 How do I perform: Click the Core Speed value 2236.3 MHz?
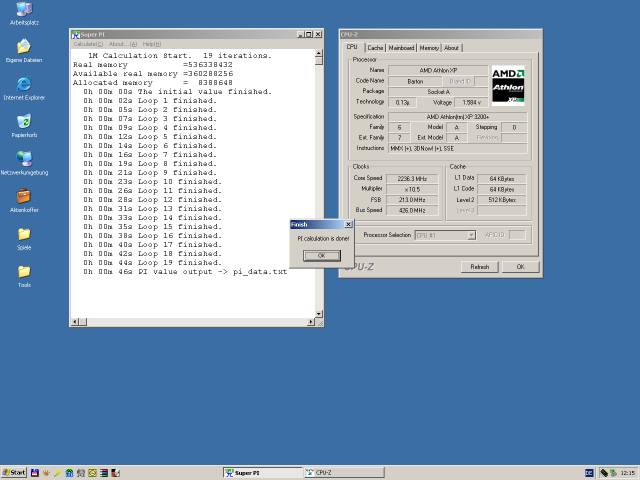click(x=412, y=179)
